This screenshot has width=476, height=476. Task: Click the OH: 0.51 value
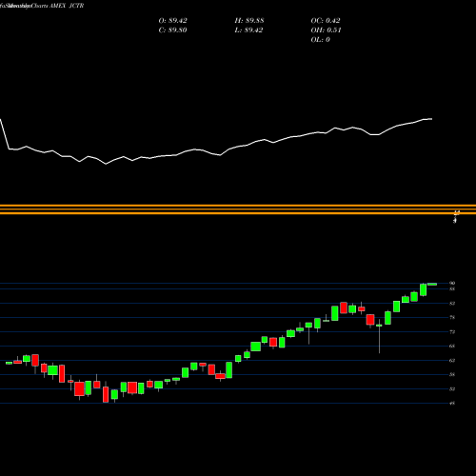(326, 30)
